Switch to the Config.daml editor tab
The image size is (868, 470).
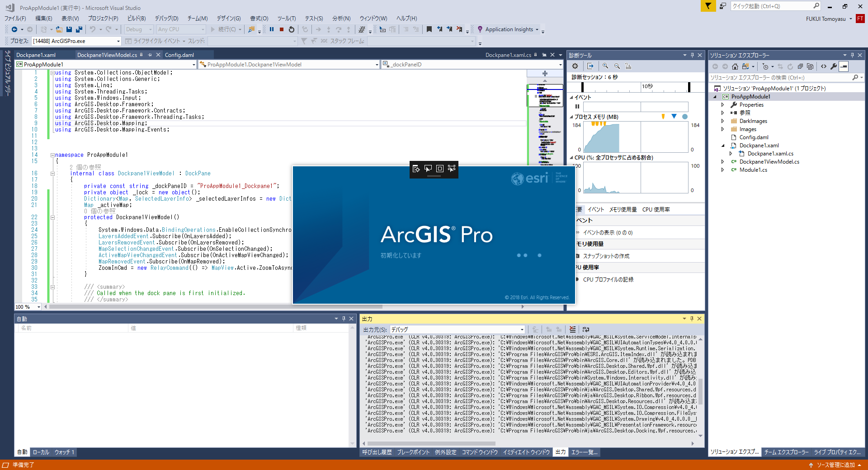tap(179, 55)
